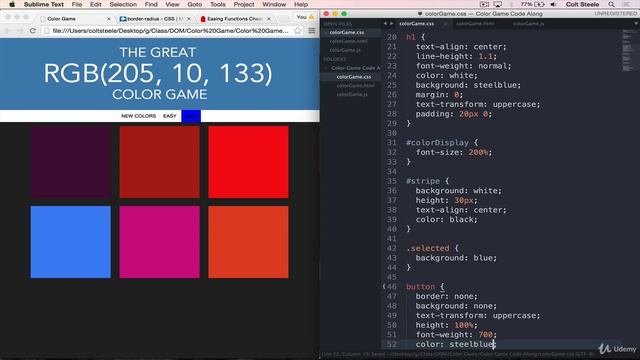Pick the dark red color square

pos(160,162)
